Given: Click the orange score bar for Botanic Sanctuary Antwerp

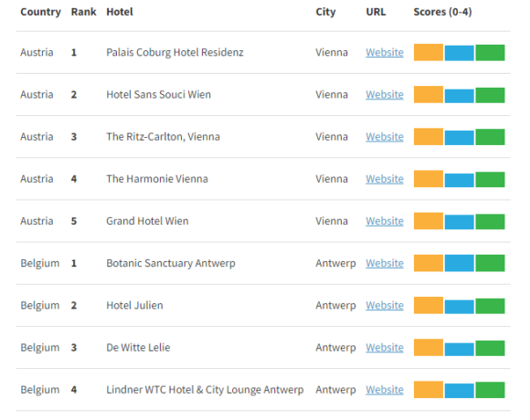Looking at the screenshot, I should 429,263.
